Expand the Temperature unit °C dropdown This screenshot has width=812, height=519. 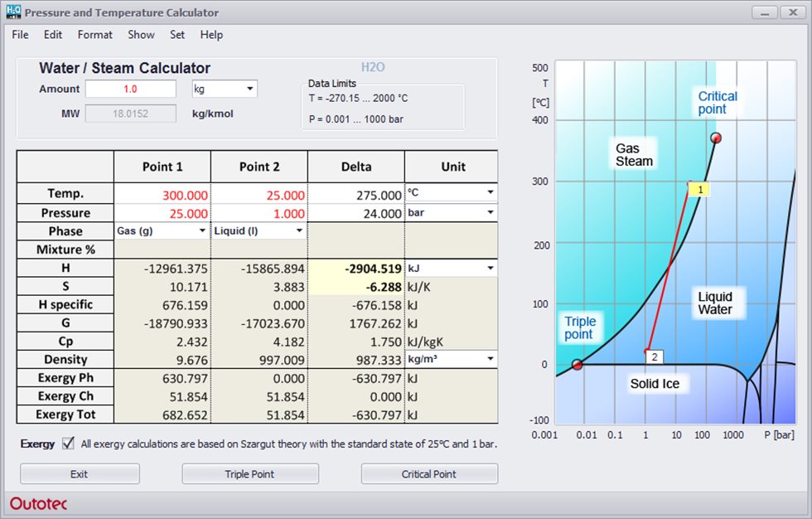click(451, 192)
